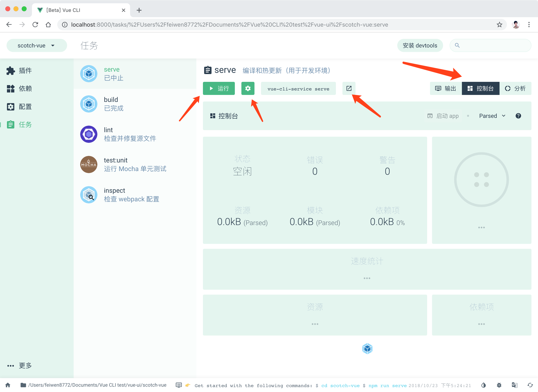538x392 pixels.
Task: Open the Parsed size mode dropdown
Action: pos(492,116)
